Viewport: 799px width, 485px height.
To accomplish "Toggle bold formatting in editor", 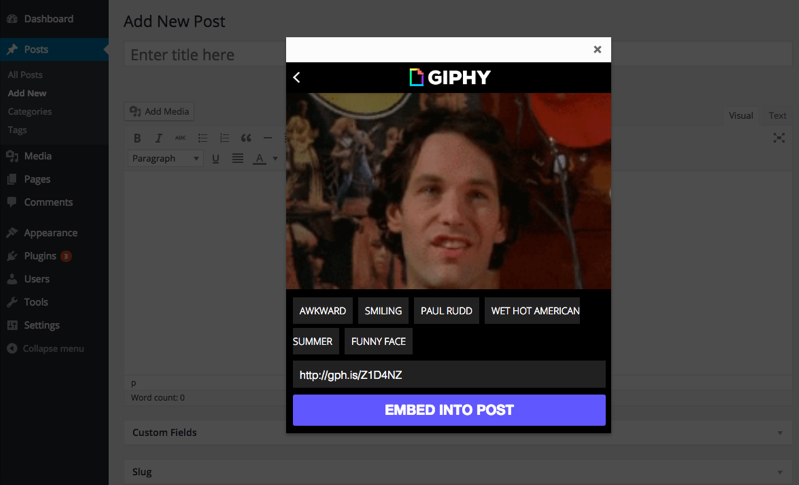I will click(x=137, y=138).
